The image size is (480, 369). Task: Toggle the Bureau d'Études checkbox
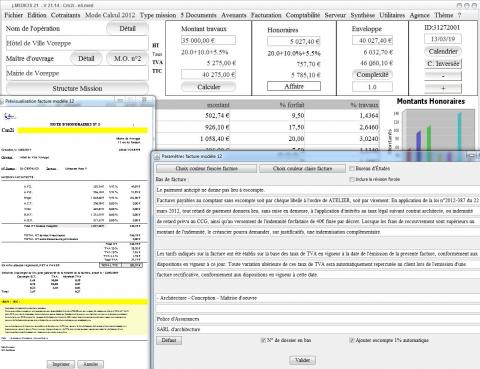click(351, 169)
